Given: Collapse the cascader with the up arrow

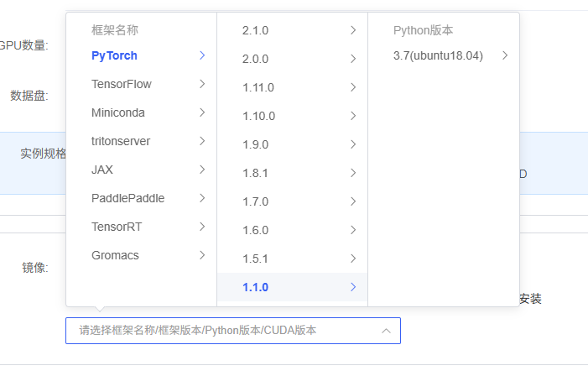Looking at the screenshot, I should tap(386, 331).
